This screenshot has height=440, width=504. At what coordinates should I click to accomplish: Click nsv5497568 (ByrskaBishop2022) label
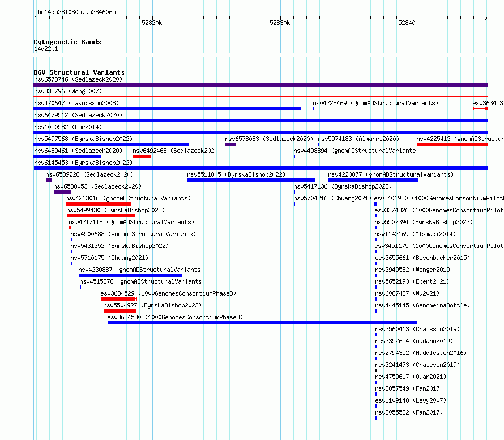click(83, 139)
